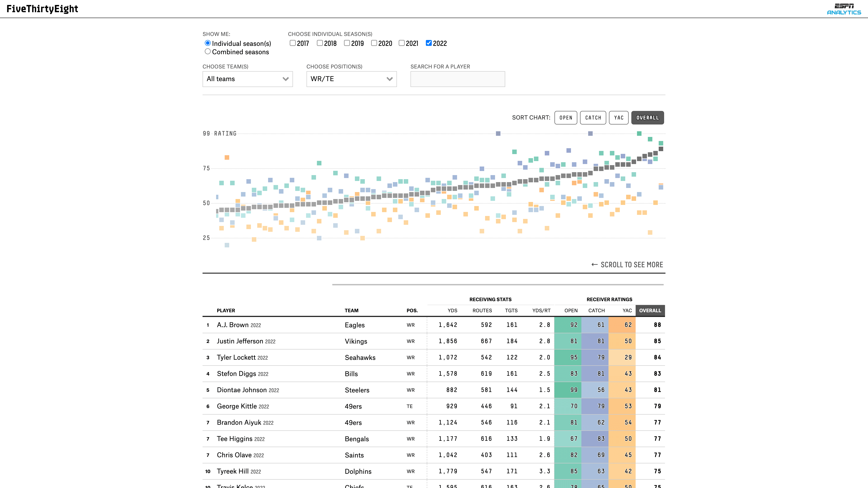
Task: Click the FiveThirtyEight logo
Action: point(42,9)
